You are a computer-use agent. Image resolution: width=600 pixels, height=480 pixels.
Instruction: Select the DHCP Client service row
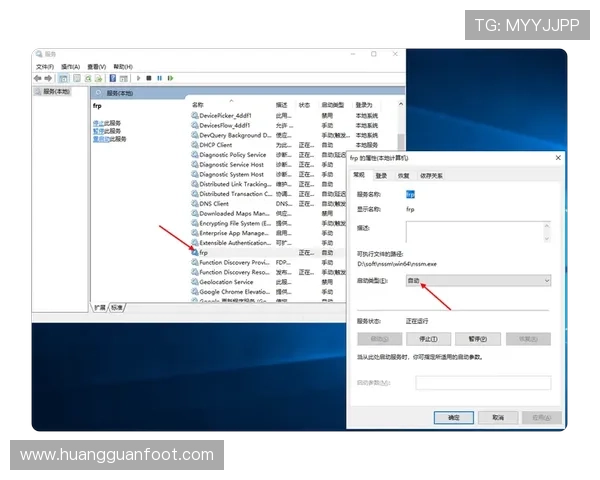click(x=216, y=145)
